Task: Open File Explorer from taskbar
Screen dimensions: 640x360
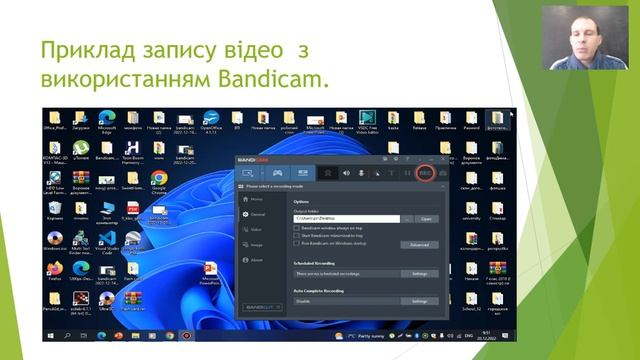Action: click(x=135, y=336)
